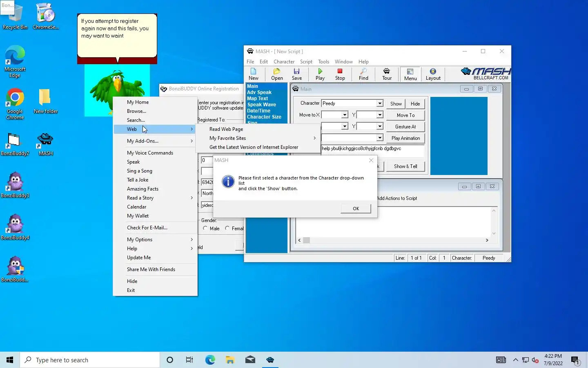Select the MASH desktop shortcut

point(45,145)
